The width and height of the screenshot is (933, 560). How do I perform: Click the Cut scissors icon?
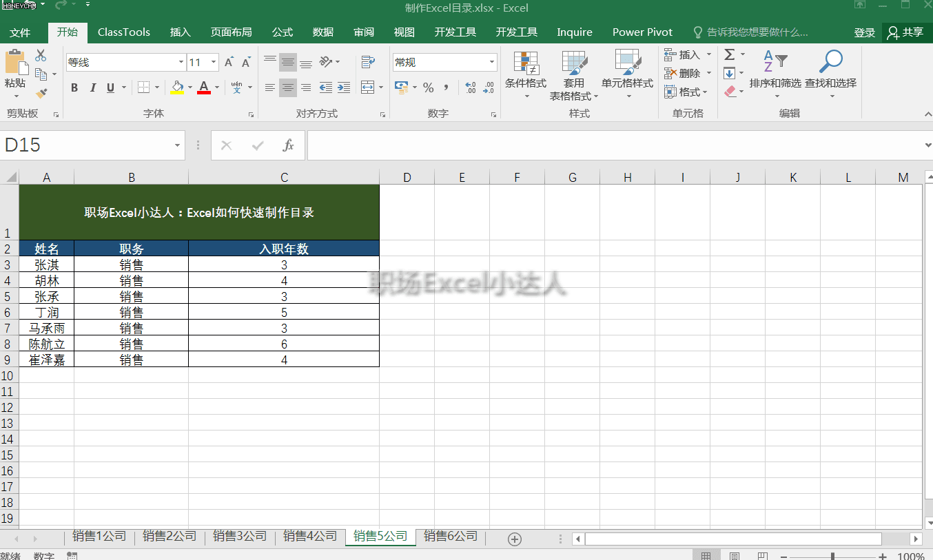[41, 56]
